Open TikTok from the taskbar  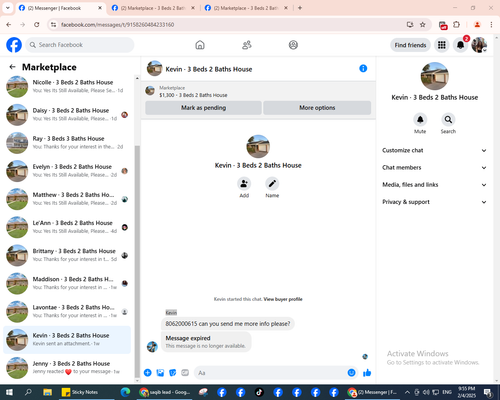[259, 392]
